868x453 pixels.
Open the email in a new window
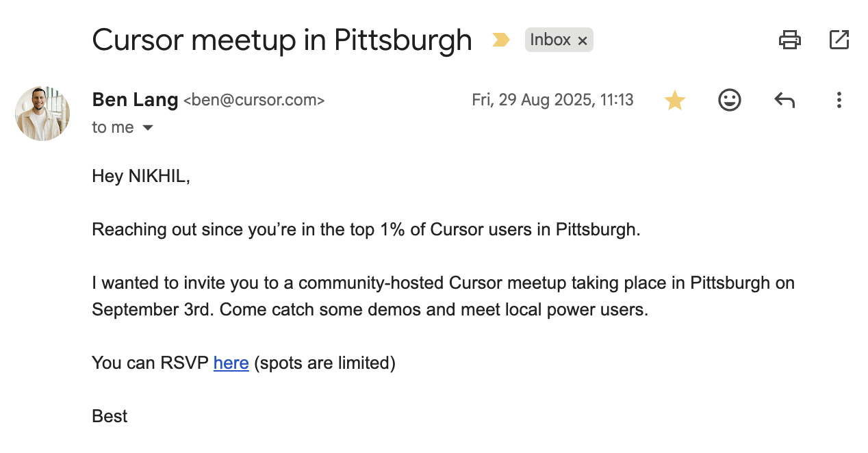click(839, 40)
